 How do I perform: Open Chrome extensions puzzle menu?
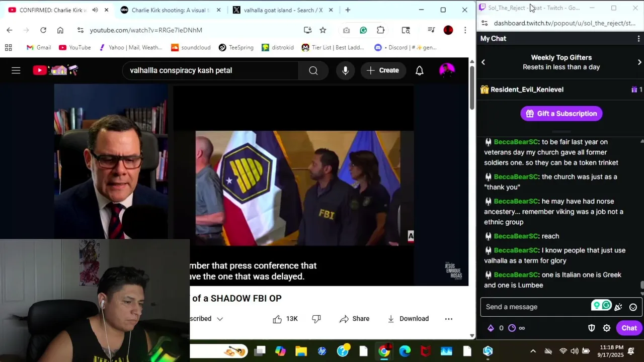(380, 30)
